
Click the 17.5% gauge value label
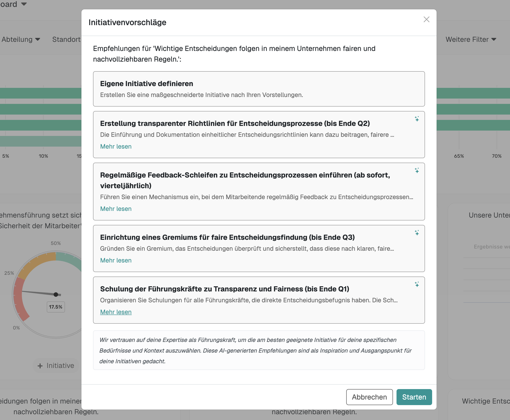pos(56,307)
